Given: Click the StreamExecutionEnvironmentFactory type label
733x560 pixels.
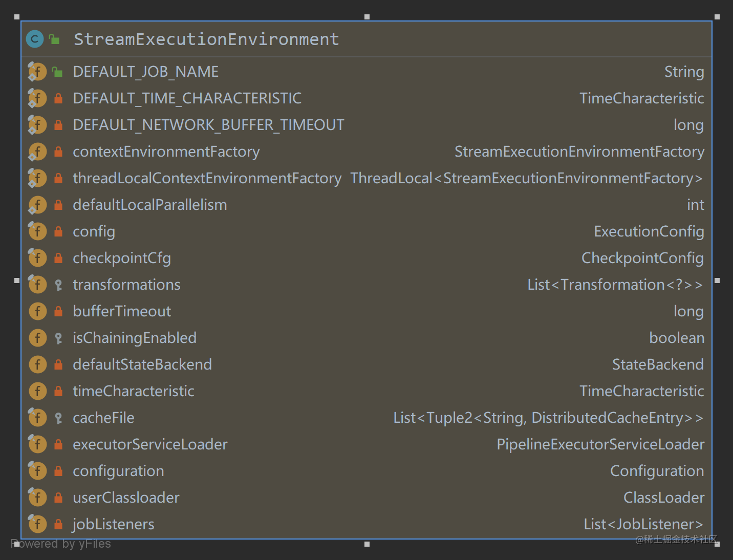Looking at the screenshot, I should click(579, 152).
